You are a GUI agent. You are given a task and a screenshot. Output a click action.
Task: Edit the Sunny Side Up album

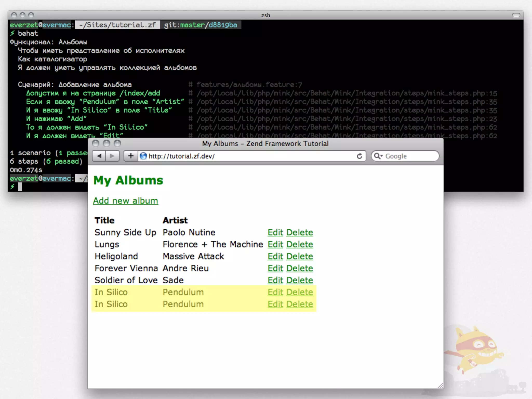pyautogui.click(x=275, y=232)
